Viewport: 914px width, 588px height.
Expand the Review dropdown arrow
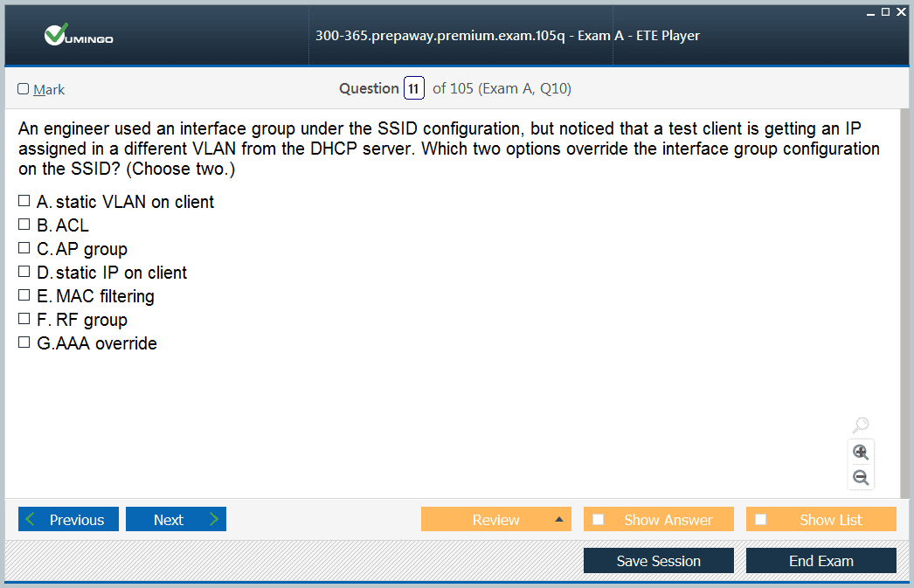tap(559, 519)
